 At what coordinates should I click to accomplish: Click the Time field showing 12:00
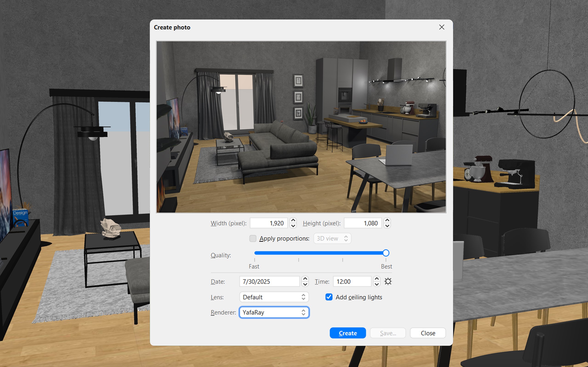click(x=352, y=281)
